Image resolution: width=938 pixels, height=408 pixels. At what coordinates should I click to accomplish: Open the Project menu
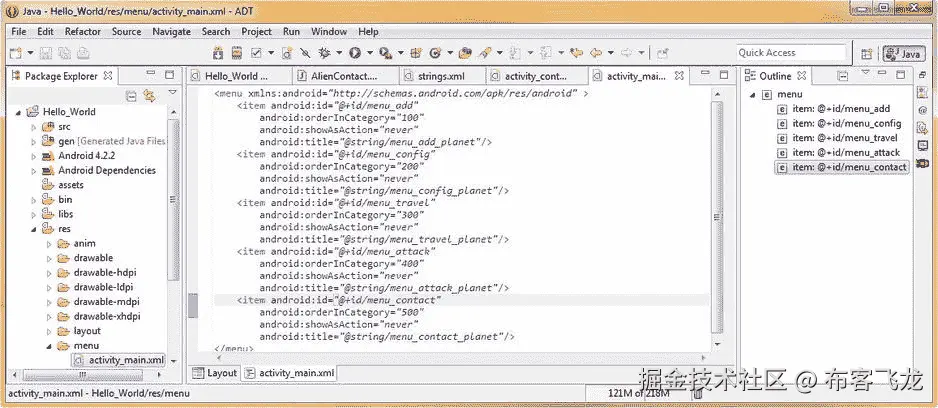tap(257, 31)
